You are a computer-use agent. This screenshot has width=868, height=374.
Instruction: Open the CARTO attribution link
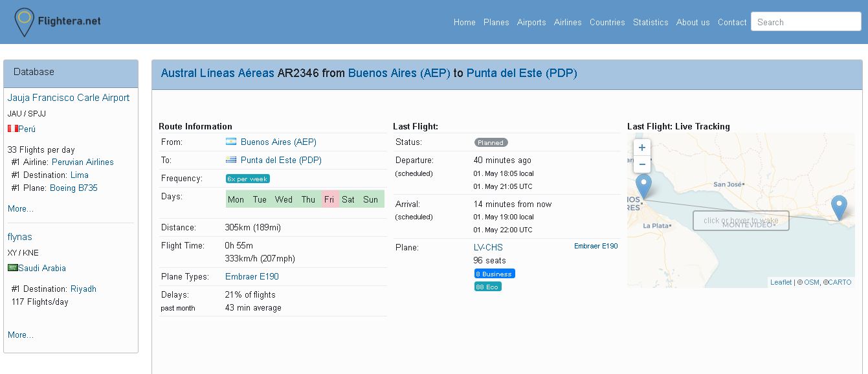click(840, 282)
